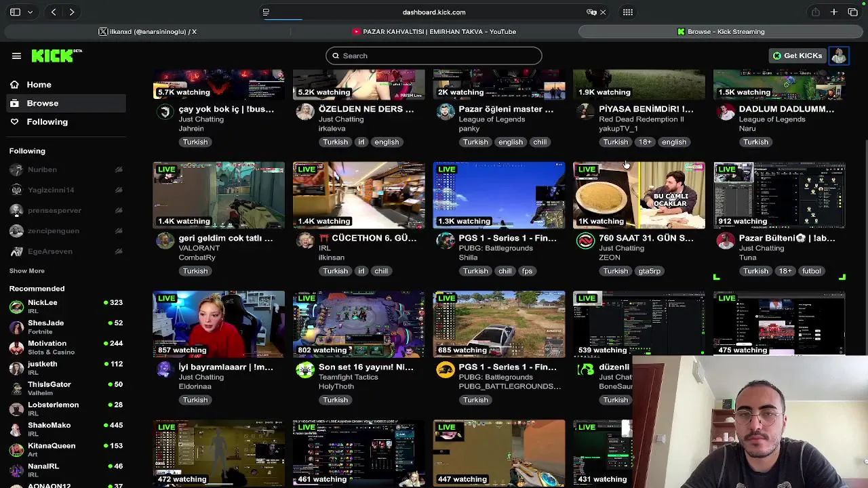Image resolution: width=868 pixels, height=488 pixels.
Task: Open ZEON 760 SAAT stream thumbnail
Action: pos(639,195)
